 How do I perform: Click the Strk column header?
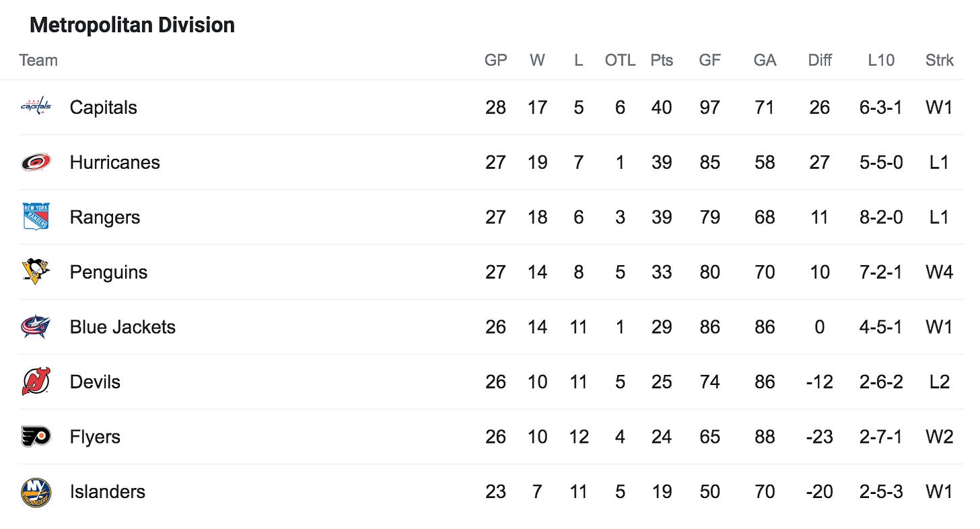(940, 60)
